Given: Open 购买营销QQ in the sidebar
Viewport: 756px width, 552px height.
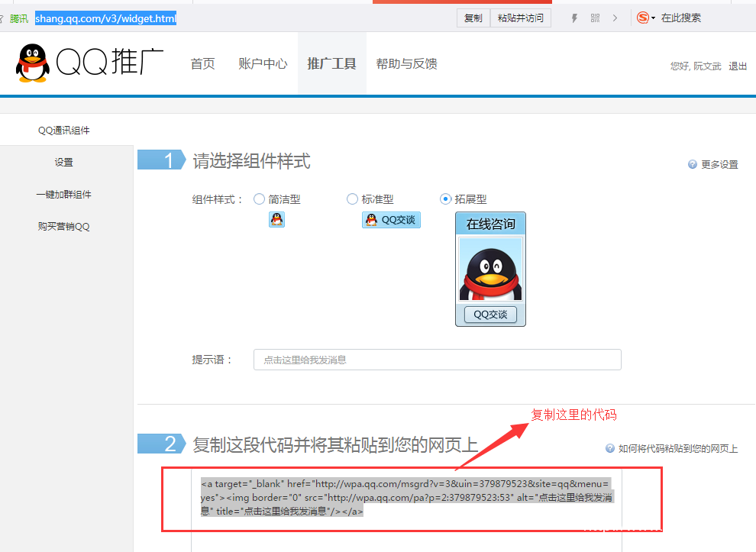Looking at the screenshot, I should pyautogui.click(x=63, y=226).
